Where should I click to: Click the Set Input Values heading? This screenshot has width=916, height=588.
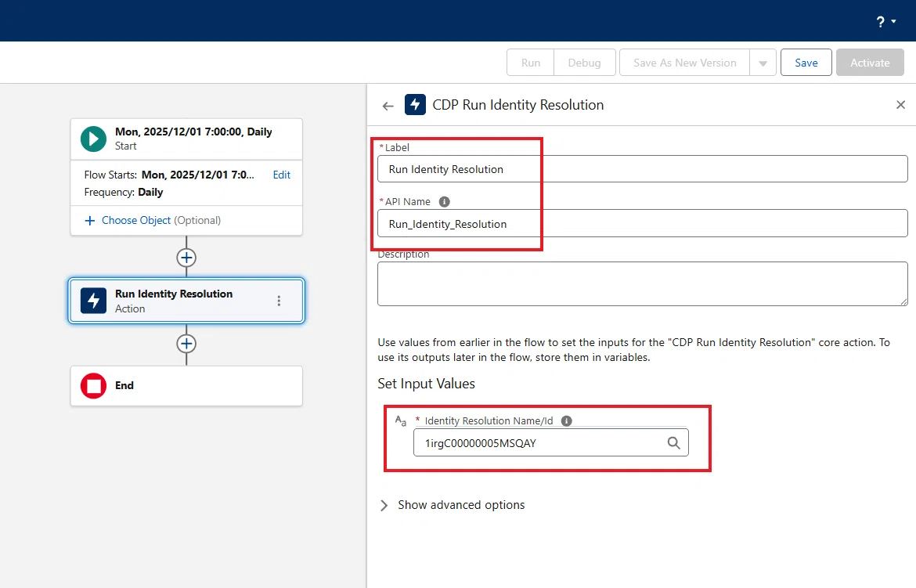point(427,384)
